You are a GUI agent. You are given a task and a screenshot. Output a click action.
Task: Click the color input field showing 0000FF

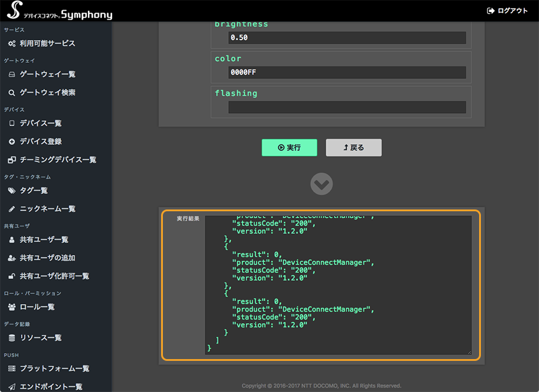pos(347,72)
